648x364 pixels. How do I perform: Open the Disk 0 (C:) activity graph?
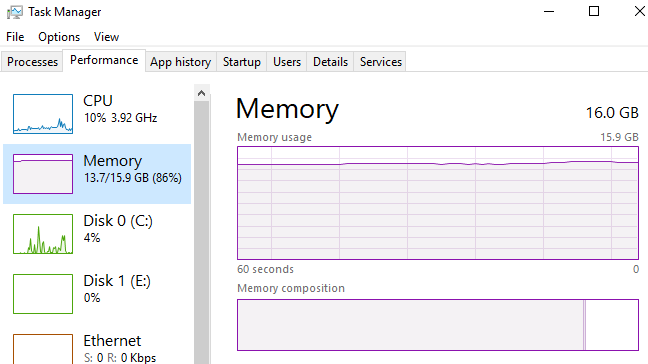point(43,233)
